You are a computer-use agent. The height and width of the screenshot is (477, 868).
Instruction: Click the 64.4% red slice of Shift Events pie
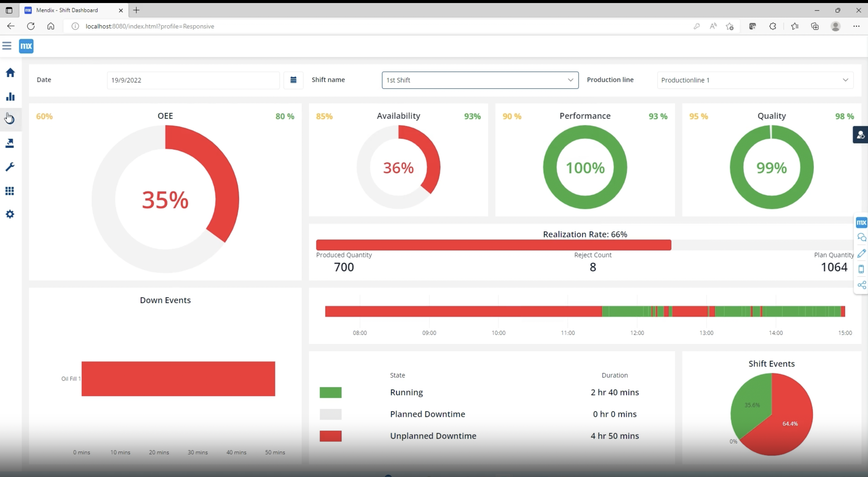tap(790, 424)
